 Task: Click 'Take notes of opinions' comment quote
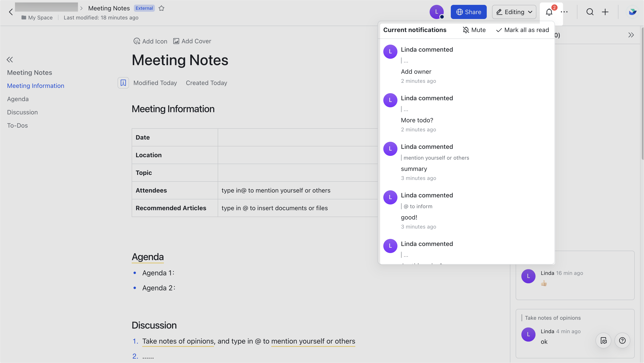coord(552,318)
